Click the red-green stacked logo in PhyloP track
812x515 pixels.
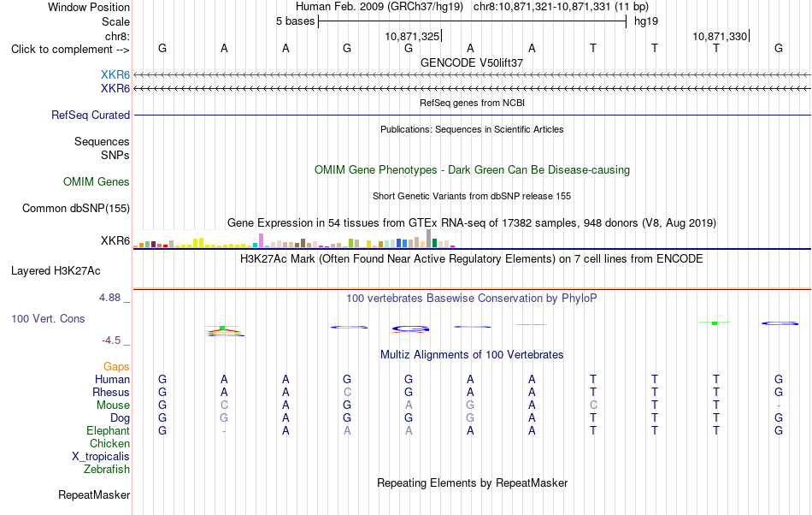(226, 331)
